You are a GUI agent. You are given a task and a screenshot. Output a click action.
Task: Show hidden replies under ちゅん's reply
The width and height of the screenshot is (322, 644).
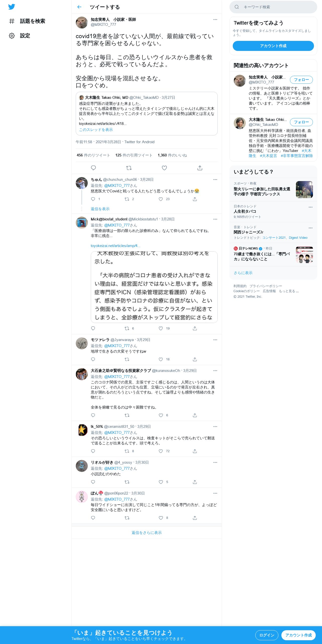coord(100,209)
